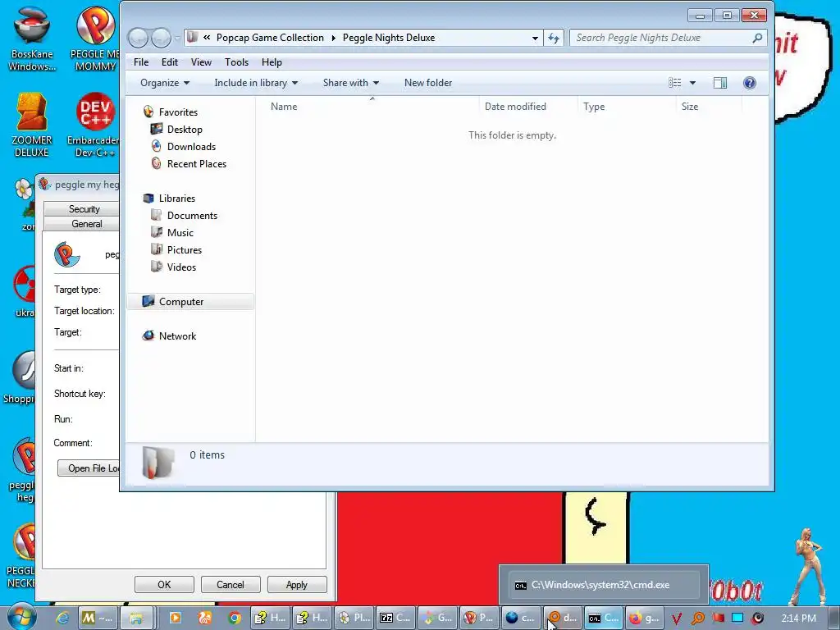
Task: Open the BossKane Windows desktop icon
Action: [x=32, y=38]
